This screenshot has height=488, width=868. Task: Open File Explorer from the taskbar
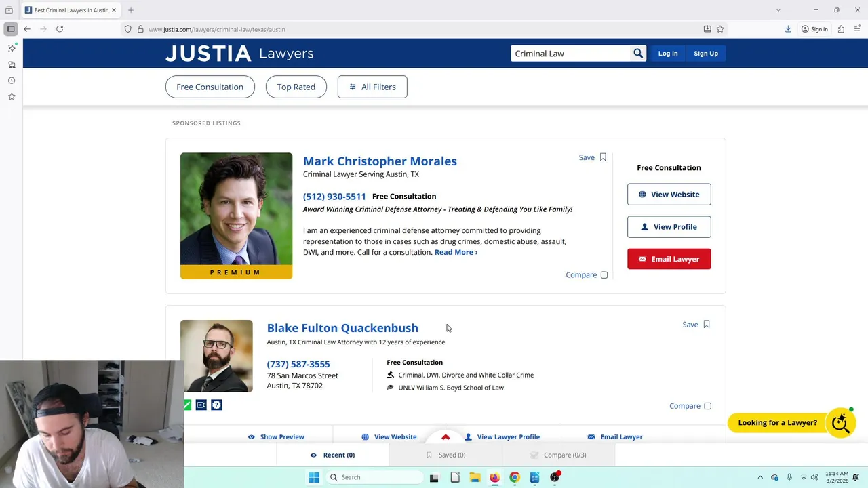click(x=475, y=477)
